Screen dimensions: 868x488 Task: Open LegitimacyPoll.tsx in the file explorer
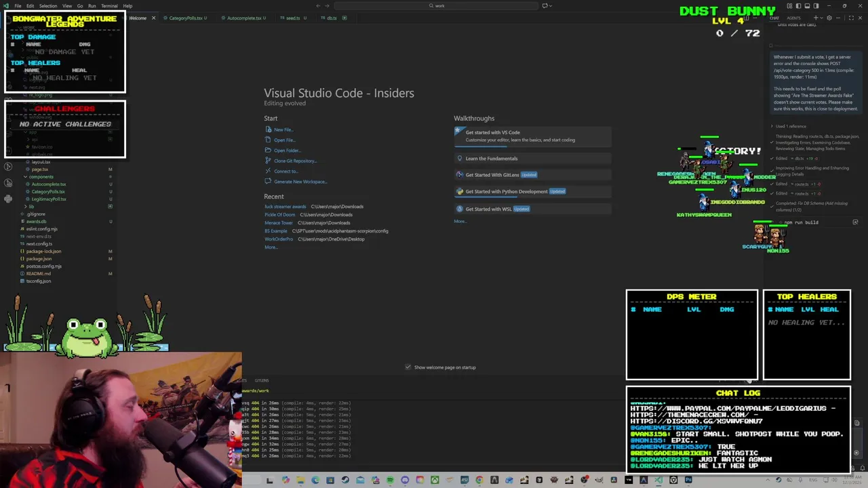point(49,199)
